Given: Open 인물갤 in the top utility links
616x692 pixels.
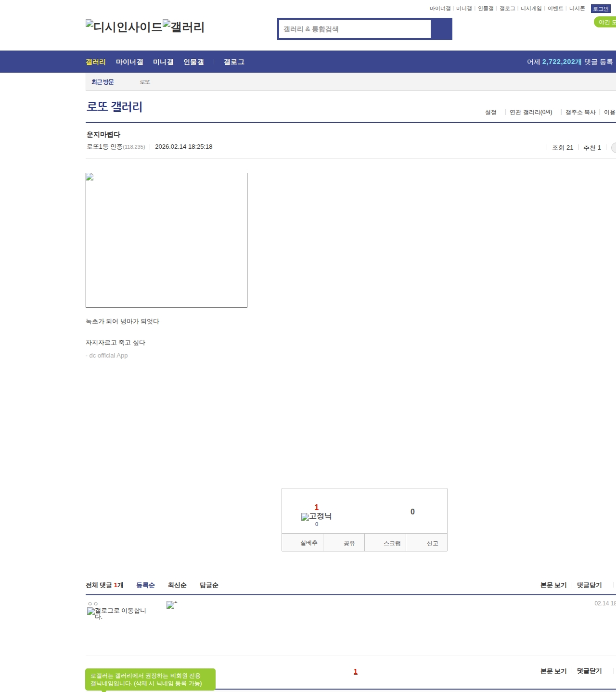Looking at the screenshot, I should [486, 9].
